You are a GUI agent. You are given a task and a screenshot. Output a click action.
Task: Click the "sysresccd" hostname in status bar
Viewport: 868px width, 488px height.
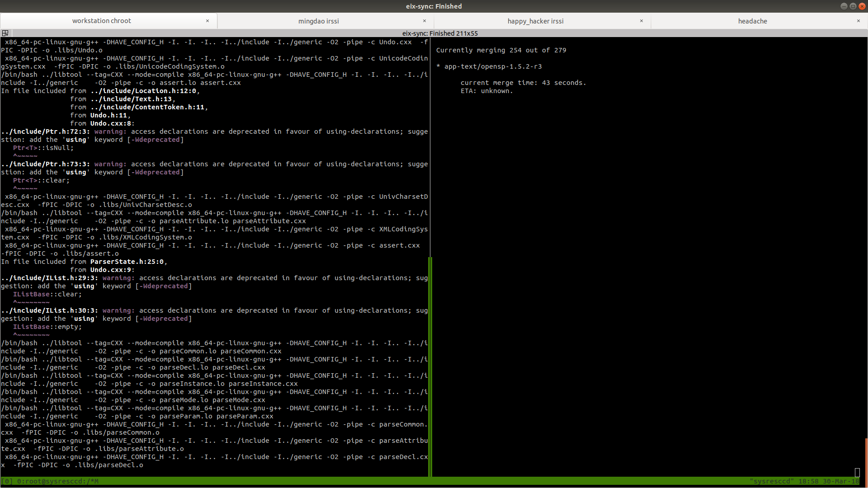772,481
